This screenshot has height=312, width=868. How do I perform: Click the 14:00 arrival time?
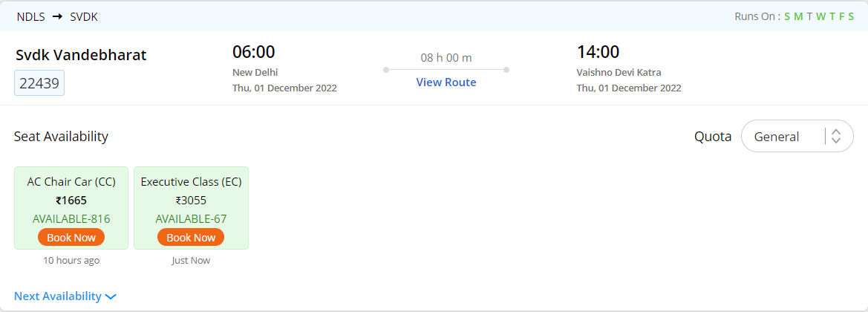click(x=598, y=52)
